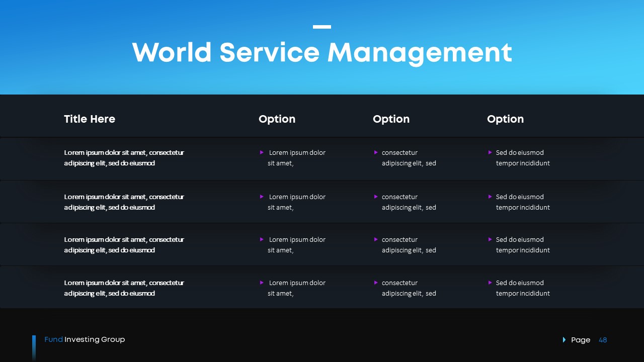Click the last Option column header
This screenshot has width=644, height=362.
(x=505, y=119)
